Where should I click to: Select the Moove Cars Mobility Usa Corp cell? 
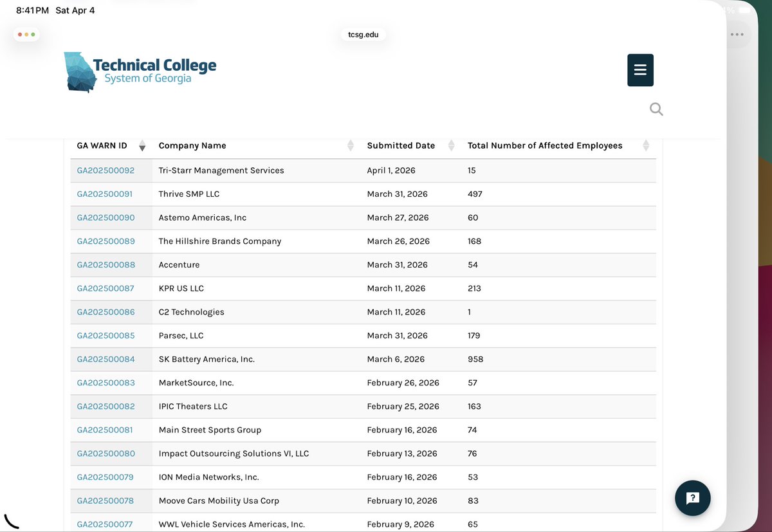coord(257,500)
